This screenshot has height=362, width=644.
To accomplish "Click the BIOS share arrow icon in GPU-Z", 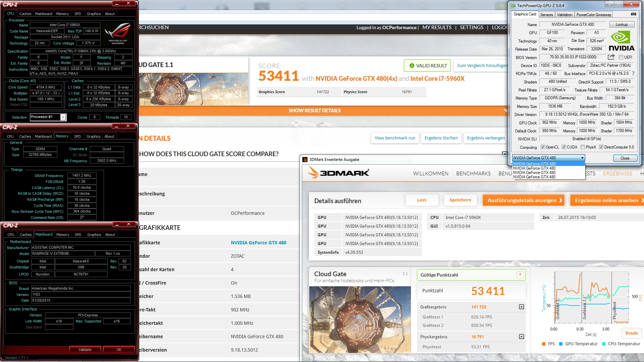I will (x=611, y=57).
